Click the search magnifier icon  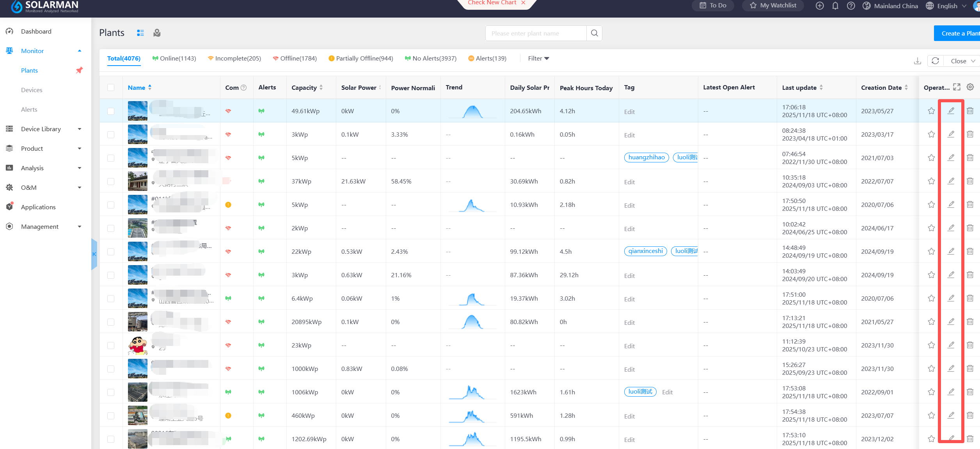(594, 33)
